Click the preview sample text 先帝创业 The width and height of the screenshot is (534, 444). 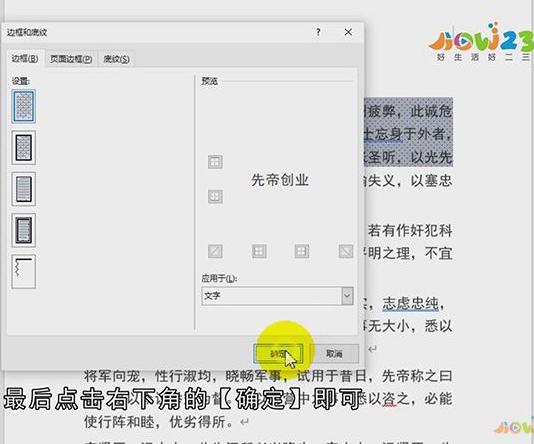point(280,180)
